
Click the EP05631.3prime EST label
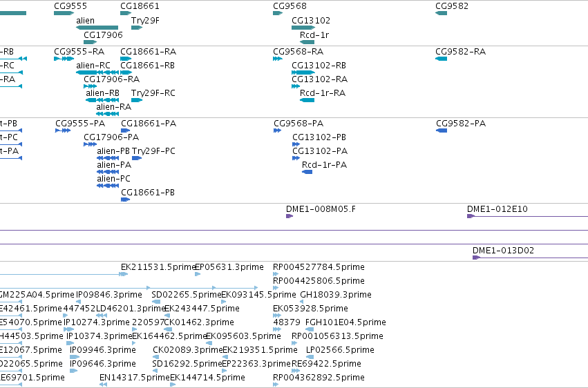[x=229, y=267]
